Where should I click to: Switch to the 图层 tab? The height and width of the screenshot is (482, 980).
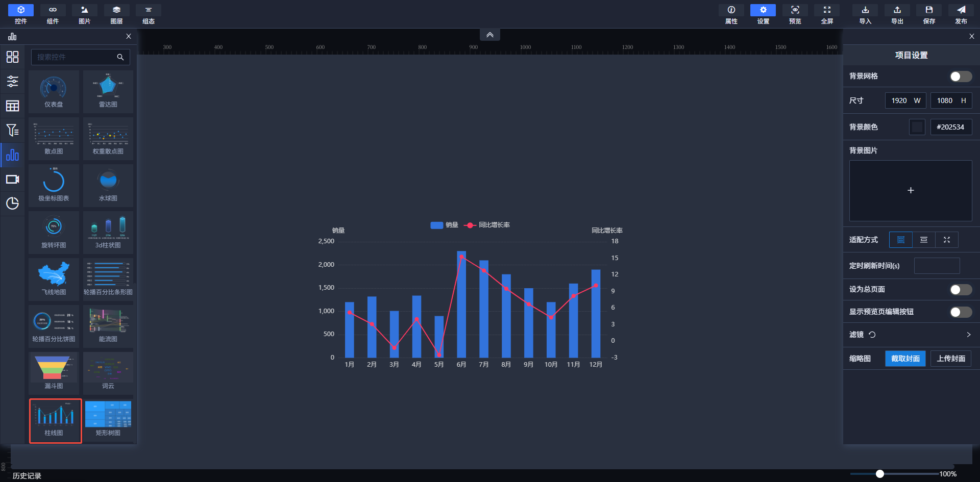116,14
